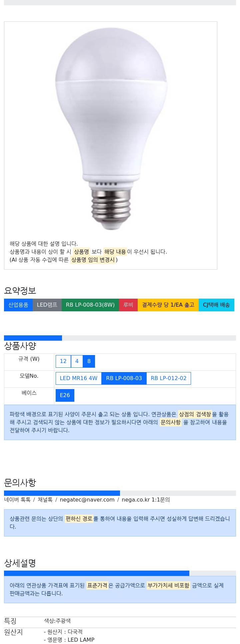Select the E26 base option
The height and width of the screenshot is (644, 240).
[65, 395]
